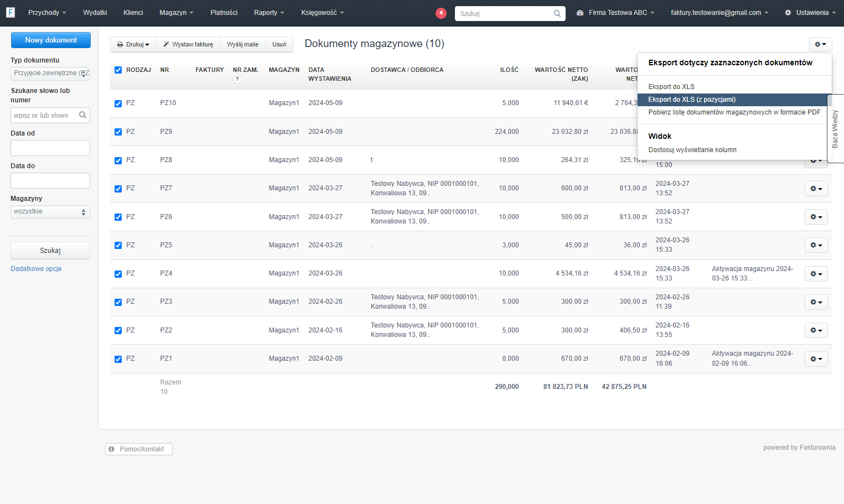Open the Pomoc/kontakt button
The image size is (844, 504).
tap(139, 449)
